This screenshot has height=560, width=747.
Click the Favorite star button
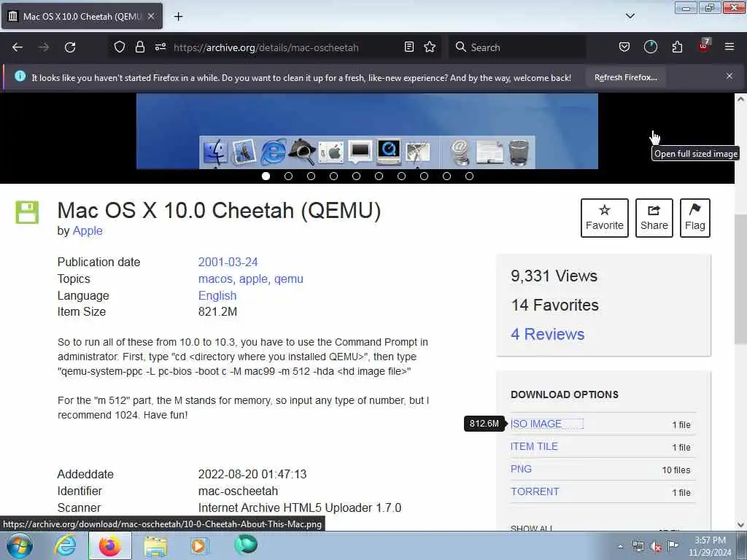[x=604, y=217]
